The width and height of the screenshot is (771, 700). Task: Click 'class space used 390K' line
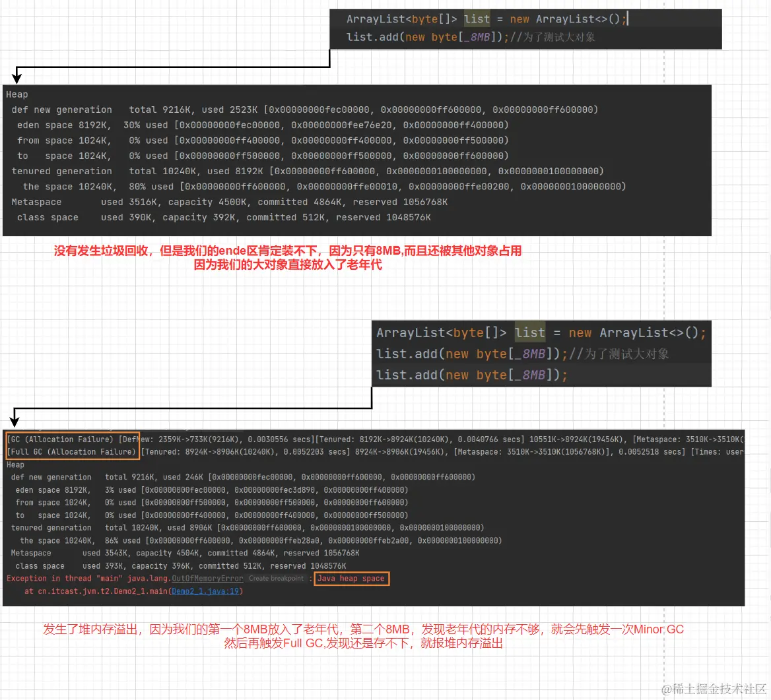pos(224,217)
